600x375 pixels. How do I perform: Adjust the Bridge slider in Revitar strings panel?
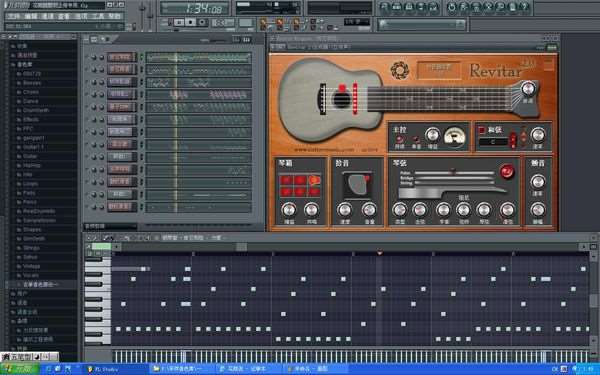pos(455,178)
